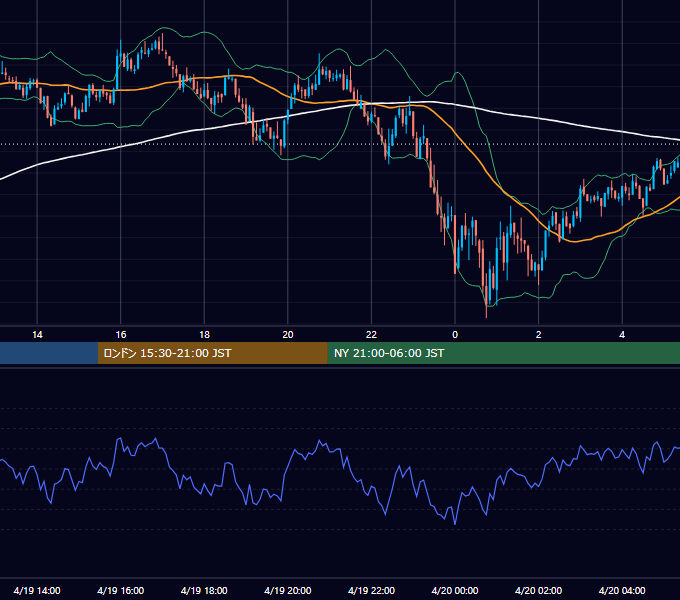The image size is (680, 600).
Task: Click hour label 20 on price chart axis
Action: [288, 335]
